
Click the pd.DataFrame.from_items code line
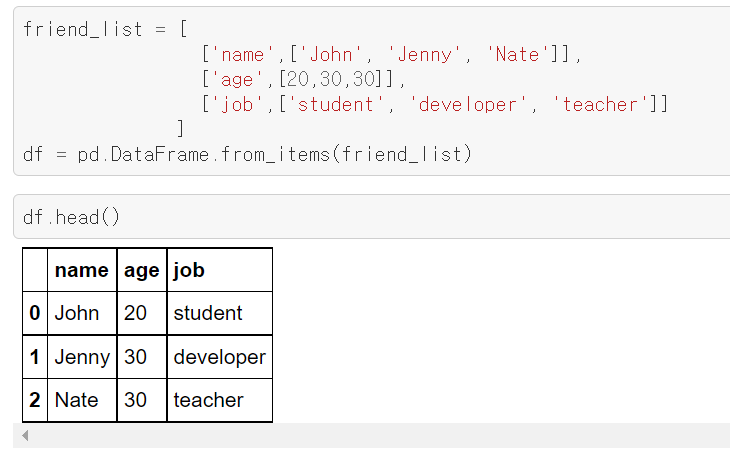248,154
